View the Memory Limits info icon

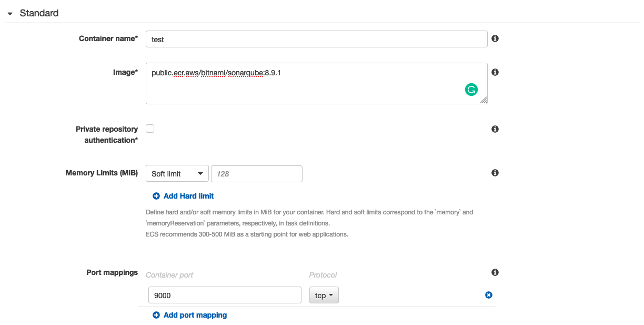tap(495, 173)
